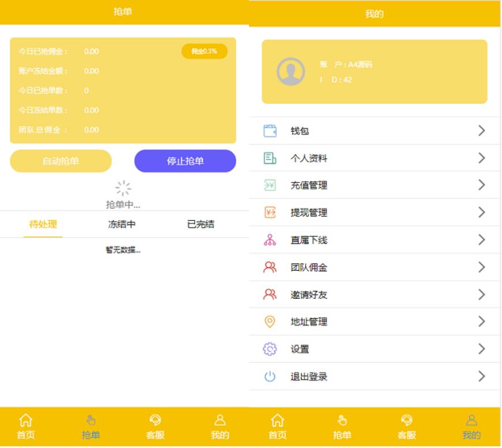Click the 设置 gear icon
The height and width of the screenshot is (448, 502).
coord(270,349)
